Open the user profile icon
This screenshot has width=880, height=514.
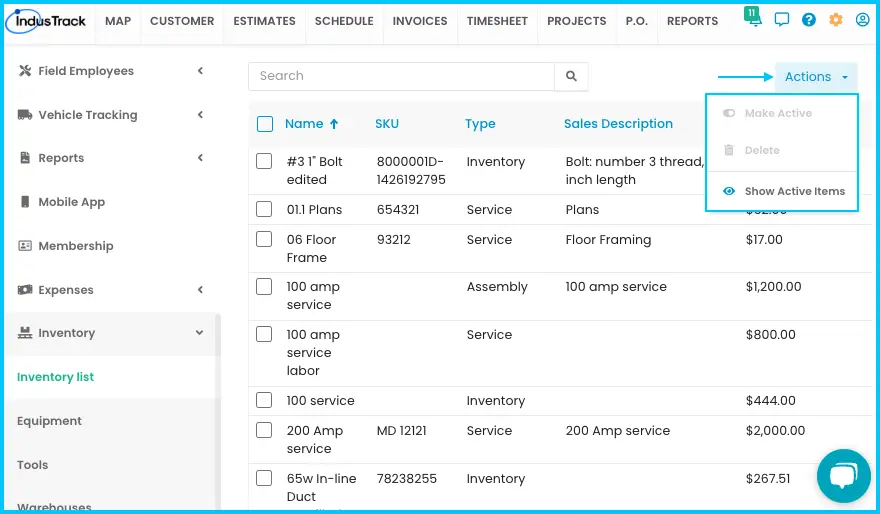pos(863,20)
